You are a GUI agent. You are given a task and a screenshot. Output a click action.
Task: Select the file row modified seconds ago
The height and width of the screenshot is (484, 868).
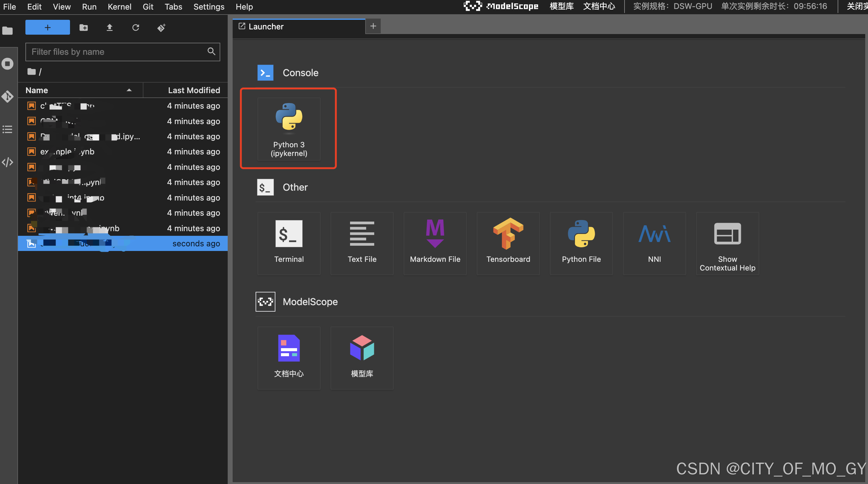click(123, 243)
